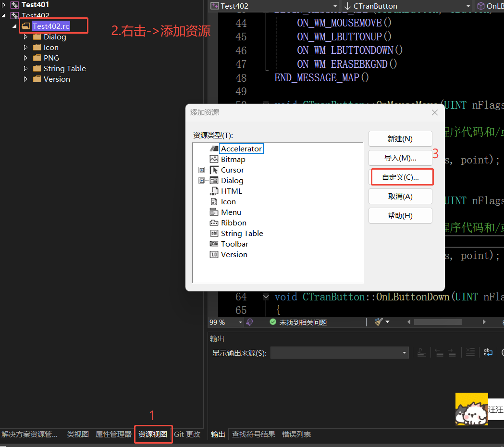Click the horizontal scrollbar left arrow
Image resolution: width=504 pixels, height=447 pixels.
409,322
